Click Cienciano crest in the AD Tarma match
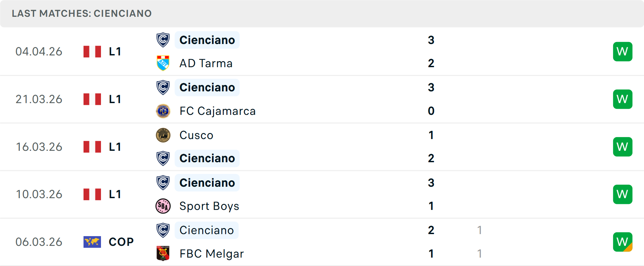This screenshot has width=644, height=266. coord(163,40)
